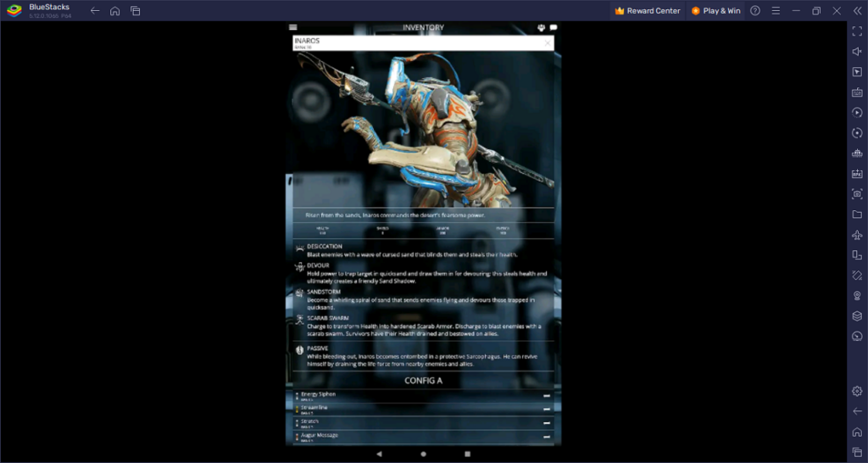This screenshot has width=868, height=463.
Task: Tap the Android back triangle button
Action: click(x=379, y=454)
